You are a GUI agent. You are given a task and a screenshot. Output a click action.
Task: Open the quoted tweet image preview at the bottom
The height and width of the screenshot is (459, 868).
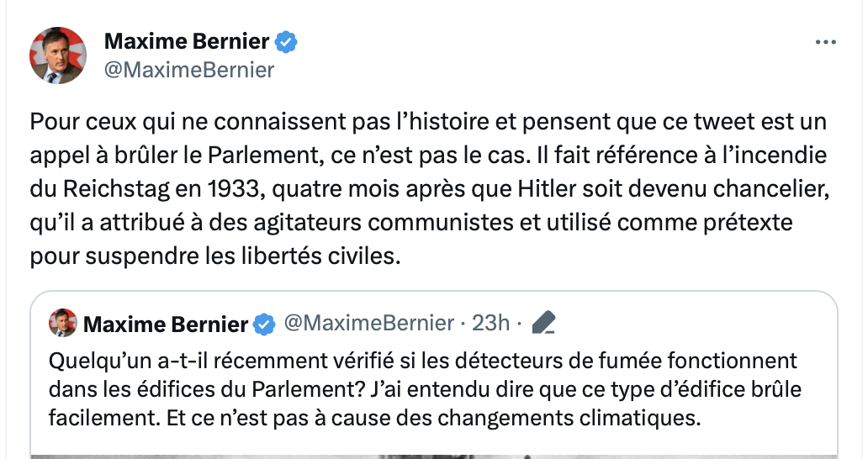click(435, 455)
